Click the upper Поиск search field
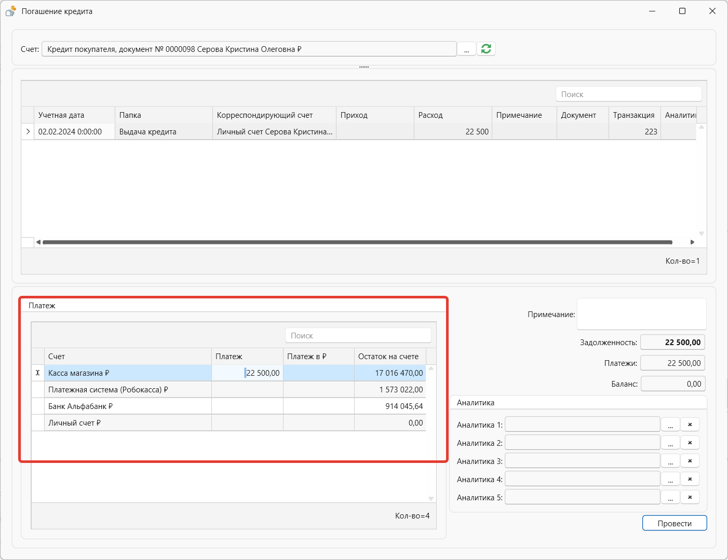Image resolution: width=728 pixels, height=560 pixels. click(x=629, y=94)
